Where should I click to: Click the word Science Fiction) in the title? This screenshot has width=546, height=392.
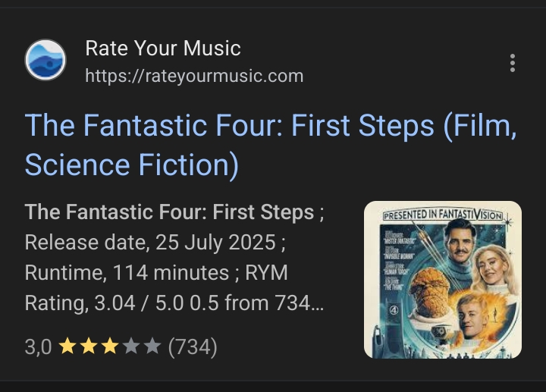131,165
